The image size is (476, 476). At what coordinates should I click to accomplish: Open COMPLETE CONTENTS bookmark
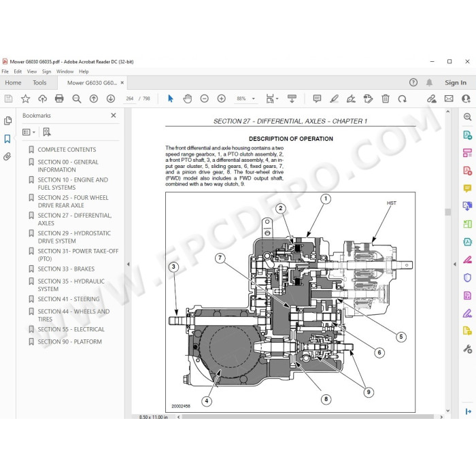[67, 150]
